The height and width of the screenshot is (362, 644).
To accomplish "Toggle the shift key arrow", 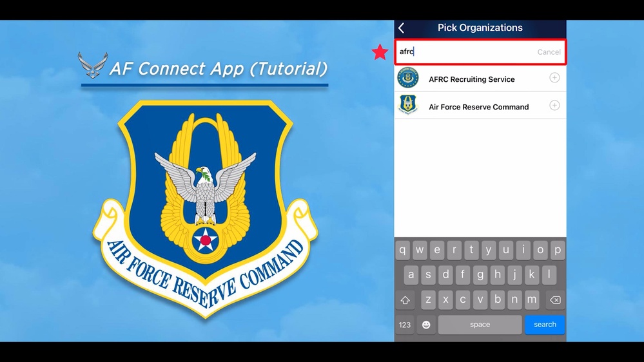I will 405,300.
